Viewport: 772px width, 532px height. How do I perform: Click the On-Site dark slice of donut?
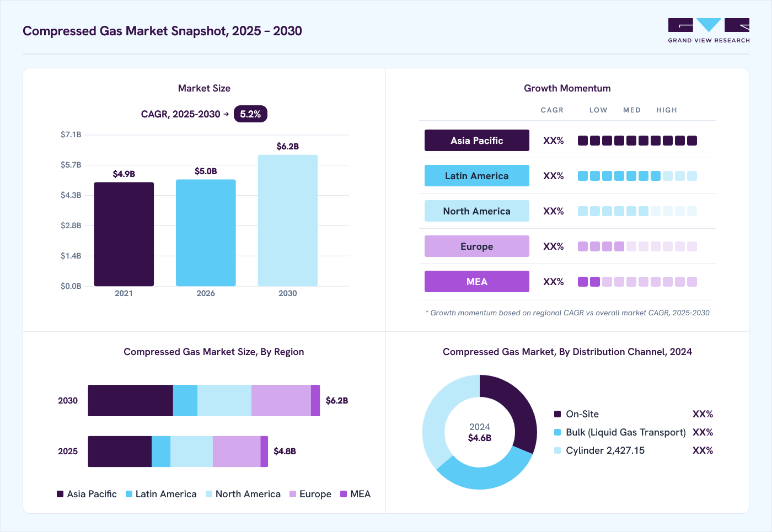pos(518,405)
